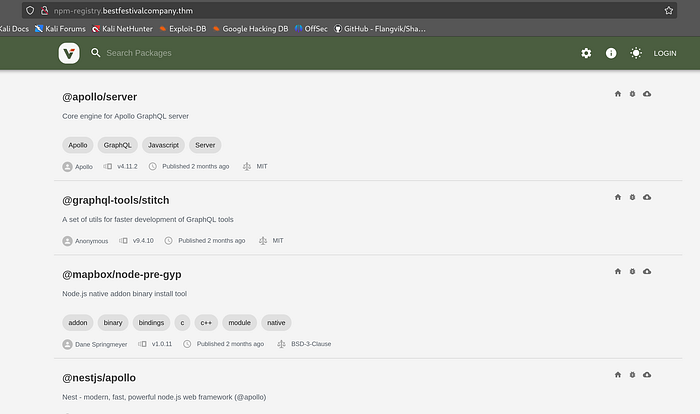Click the binary keyword tag

pyautogui.click(x=113, y=322)
